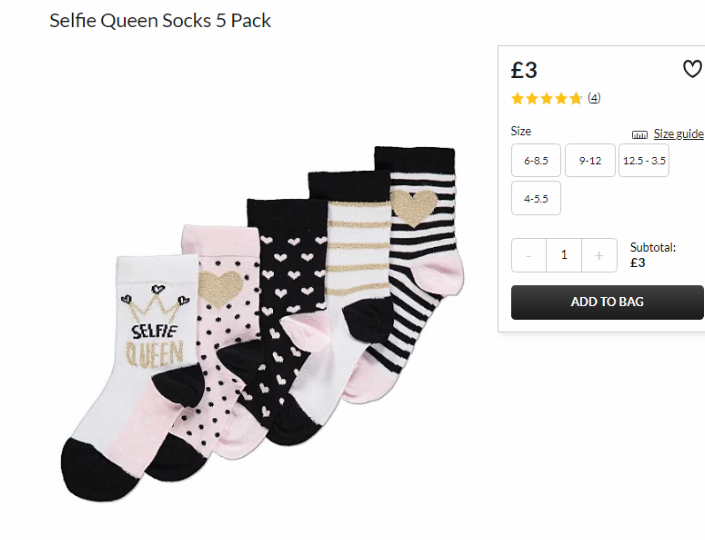
Task: Click the fifth gold rating star
Action: click(576, 98)
